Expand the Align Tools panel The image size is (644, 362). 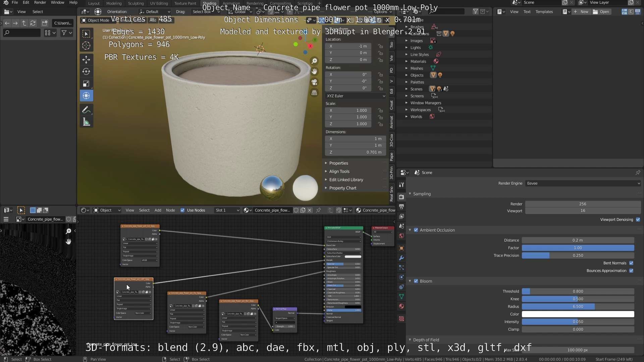(x=339, y=171)
